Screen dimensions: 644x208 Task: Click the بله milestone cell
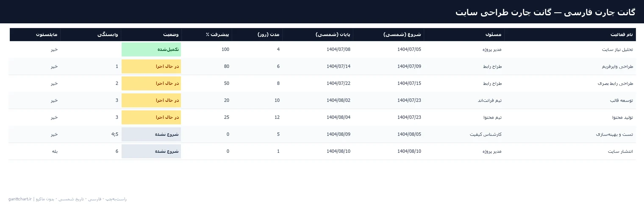35,152
